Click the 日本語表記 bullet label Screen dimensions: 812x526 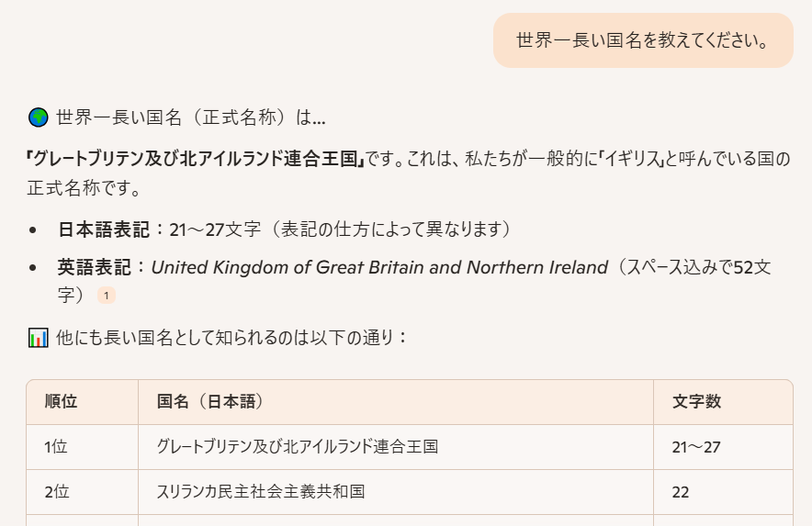(104, 229)
